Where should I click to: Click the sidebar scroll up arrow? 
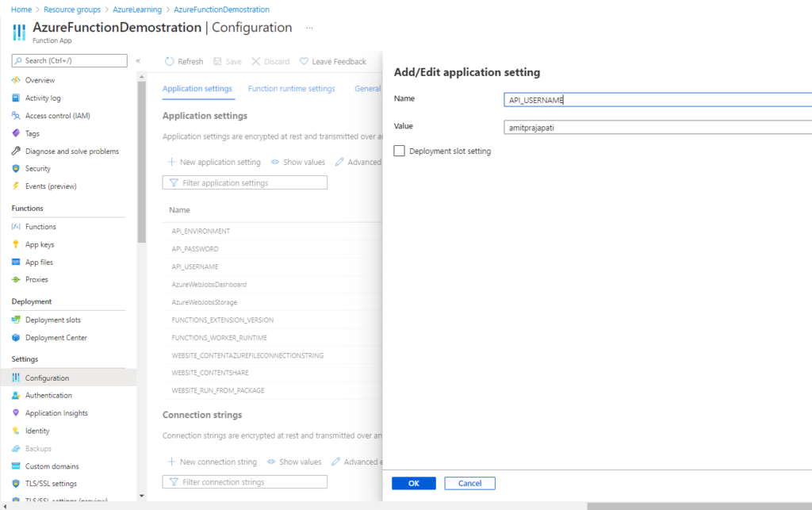pyautogui.click(x=142, y=77)
